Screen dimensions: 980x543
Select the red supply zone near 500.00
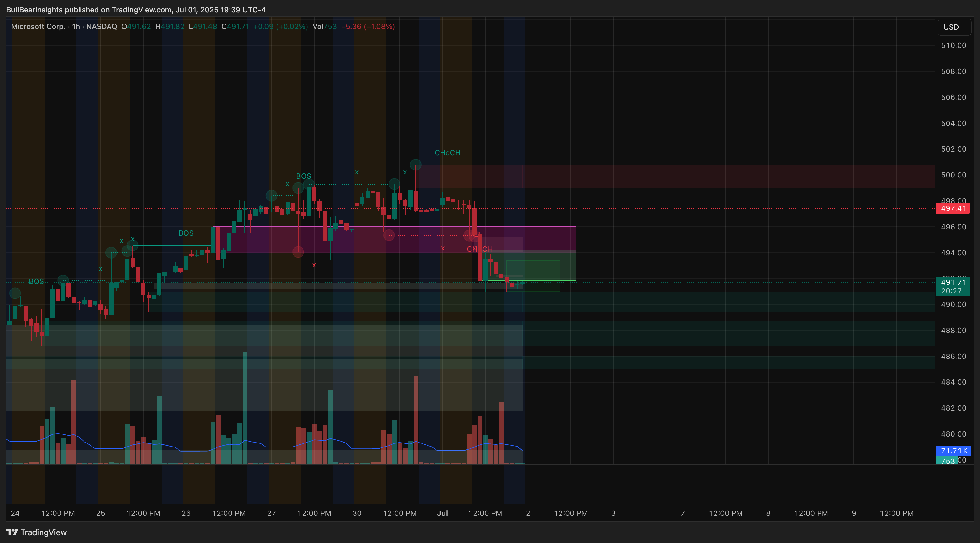coord(676,177)
